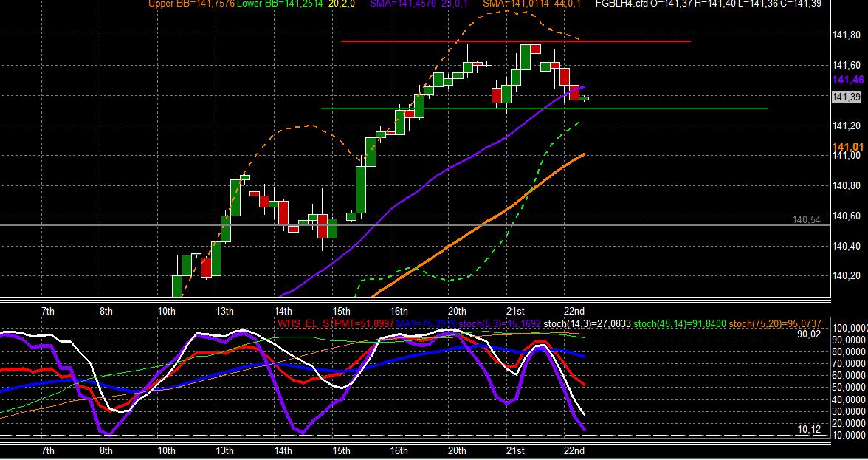Click the '140,20' price axis label
This screenshot has height=460, width=868.
point(847,275)
